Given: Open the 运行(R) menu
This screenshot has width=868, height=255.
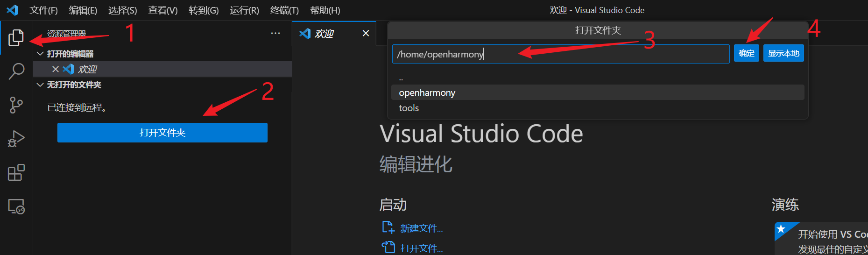Looking at the screenshot, I should pos(244,10).
